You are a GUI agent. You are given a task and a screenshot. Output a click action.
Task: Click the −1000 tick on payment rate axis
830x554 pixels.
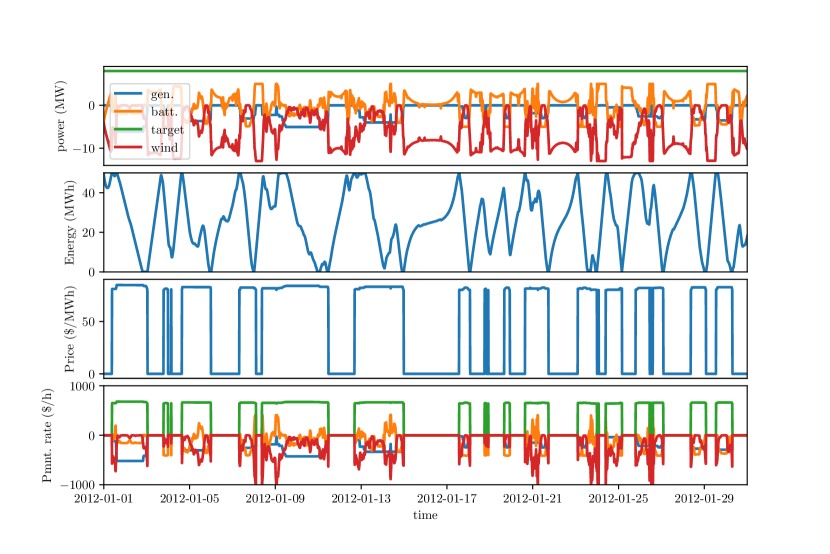pyautogui.click(x=78, y=485)
